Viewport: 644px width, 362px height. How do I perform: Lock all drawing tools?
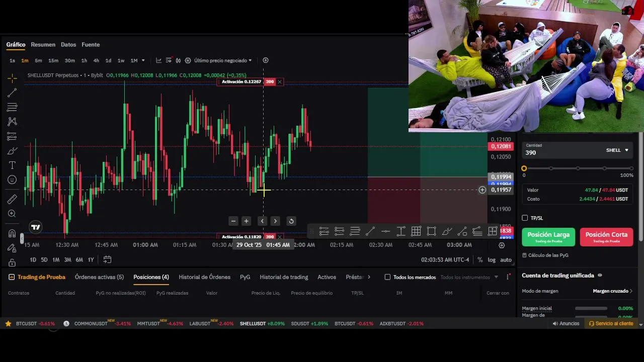pyautogui.click(x=12, y=262)
